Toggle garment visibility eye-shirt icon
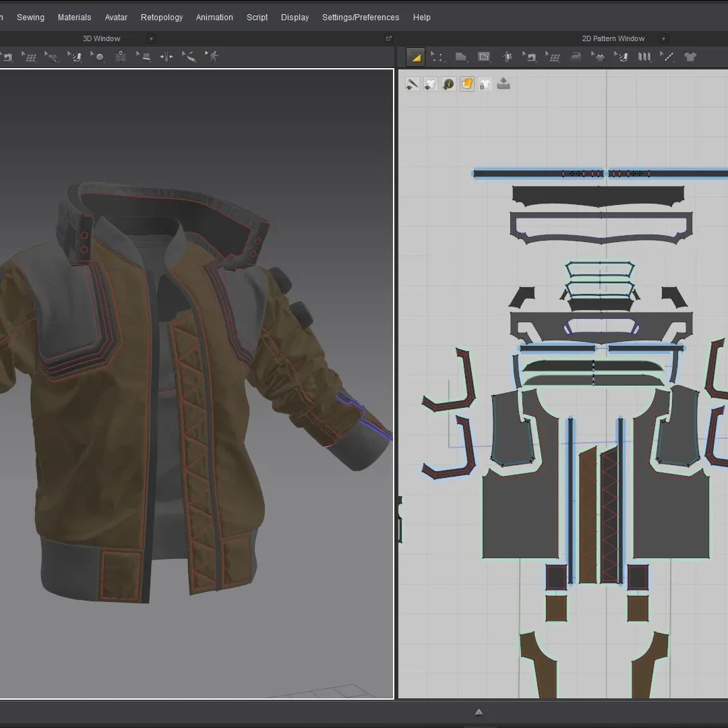The image size is (728, 728). tap(430, 84)
